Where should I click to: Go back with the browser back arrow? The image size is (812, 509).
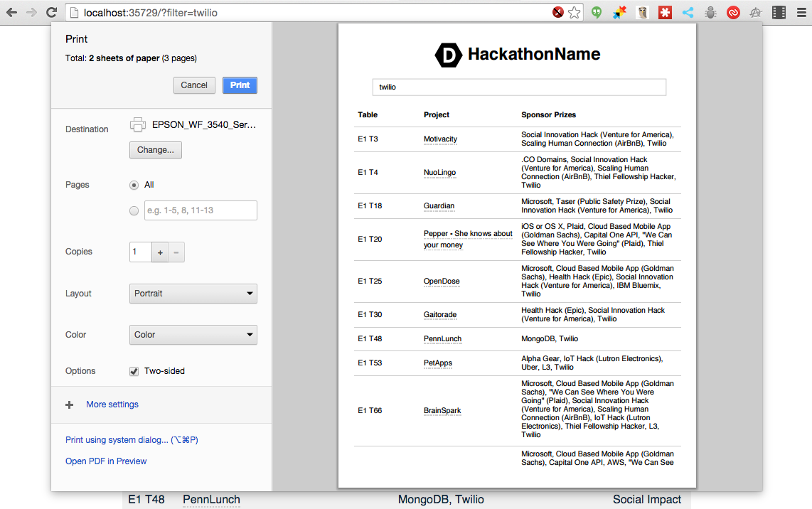[x=11, y=12]
